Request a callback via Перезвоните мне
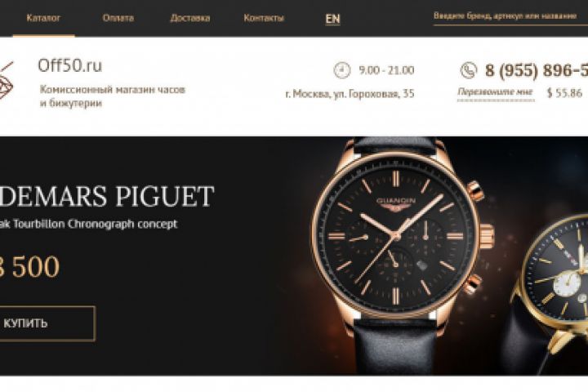The image size is (588, 392). pyautogui.click(x=496, y=92)
